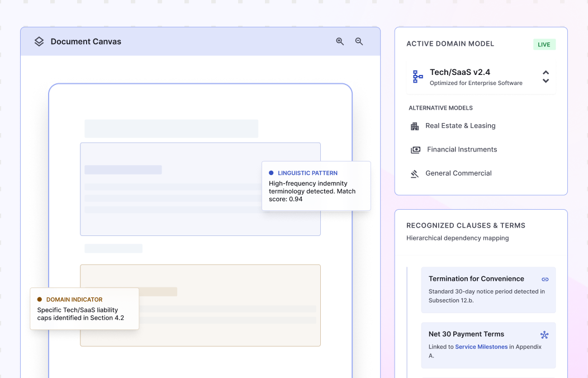Open the active model selector chevrons

[546, 77]
